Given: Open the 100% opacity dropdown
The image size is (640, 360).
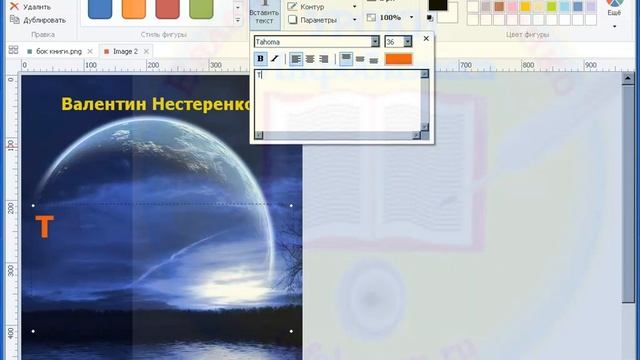Looking at the screenshot, I should 411,17.
